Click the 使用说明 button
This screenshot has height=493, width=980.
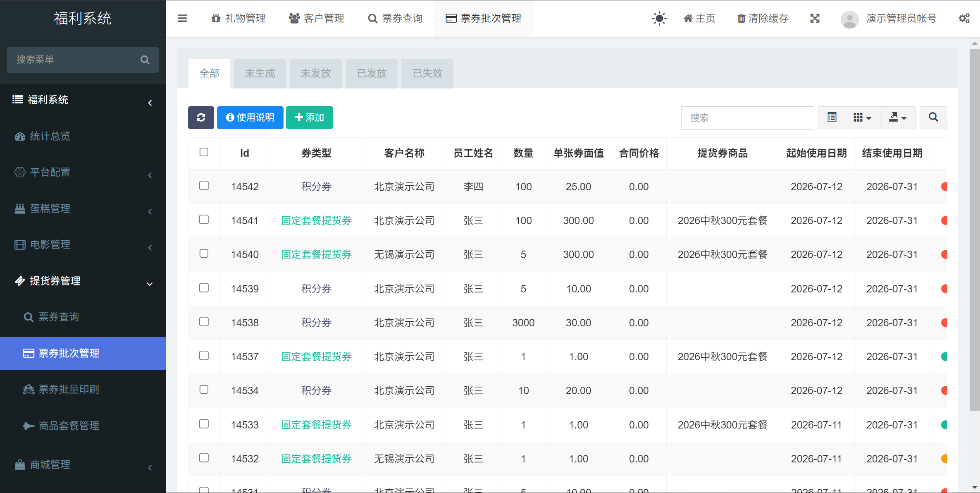pyautogui.click(x=250, y=117)
